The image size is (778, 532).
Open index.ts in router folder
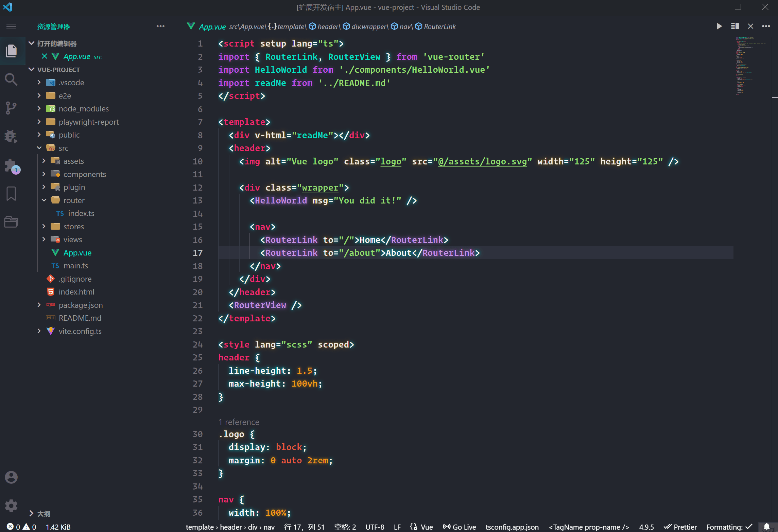(x=81, y=213)
